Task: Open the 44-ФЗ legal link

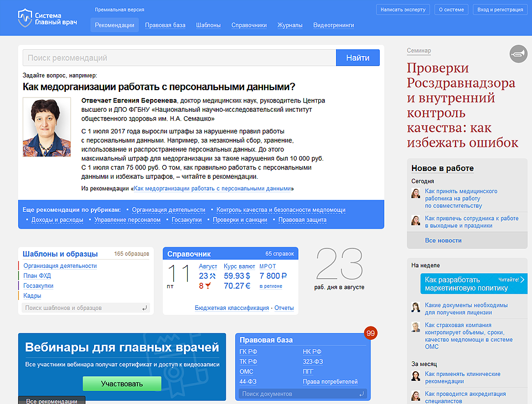Action: pos(248,382)
